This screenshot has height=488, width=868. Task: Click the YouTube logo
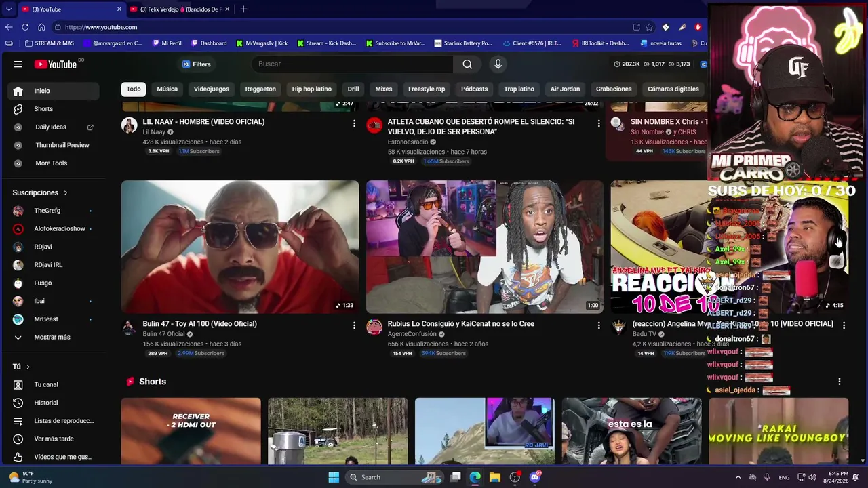pos(56,64)
